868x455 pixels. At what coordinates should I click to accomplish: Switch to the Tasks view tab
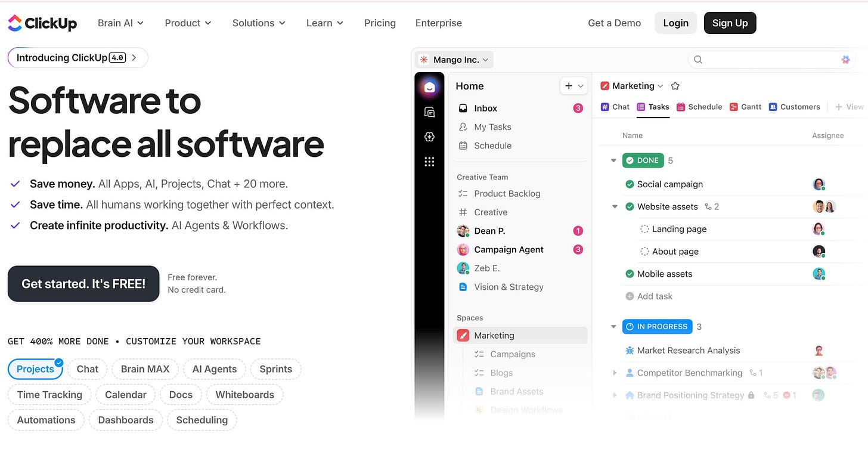pyautogui.click(x=653, y=107)
